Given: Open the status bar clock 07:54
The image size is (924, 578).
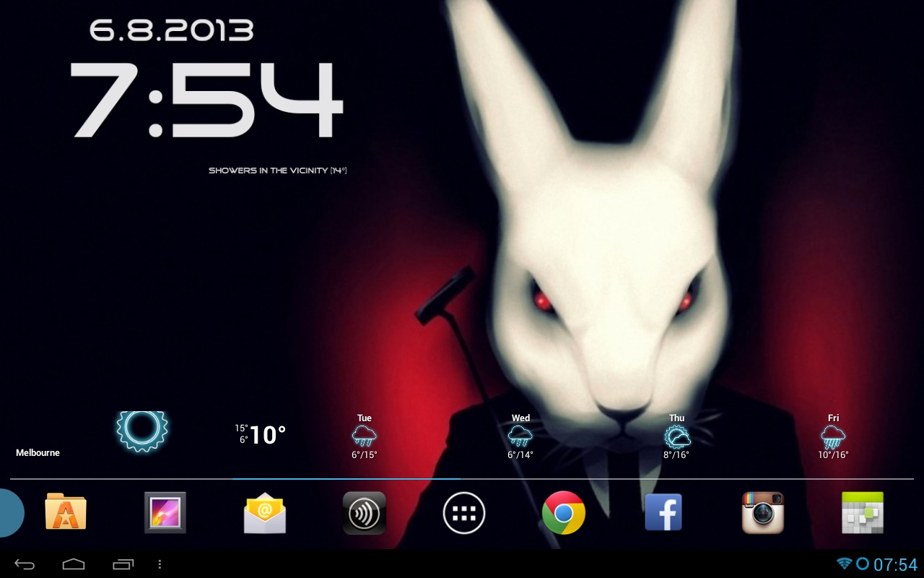Looking at the screenshot, I should tap(895, 564).
